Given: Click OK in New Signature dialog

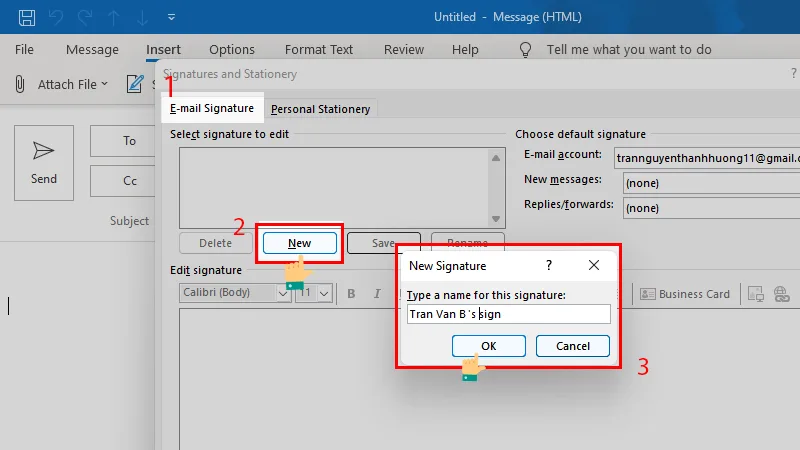Looking at the screenshot, I should coord(488,346).
